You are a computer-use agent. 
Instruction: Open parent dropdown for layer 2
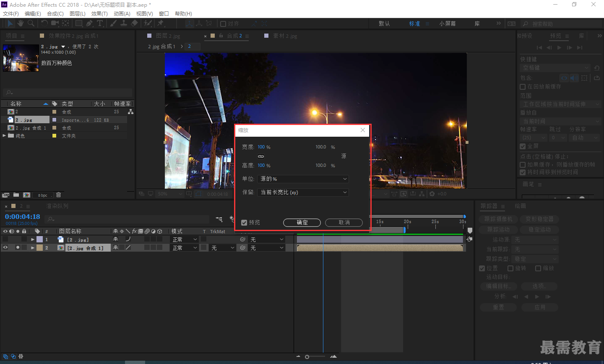pos(267,248)
